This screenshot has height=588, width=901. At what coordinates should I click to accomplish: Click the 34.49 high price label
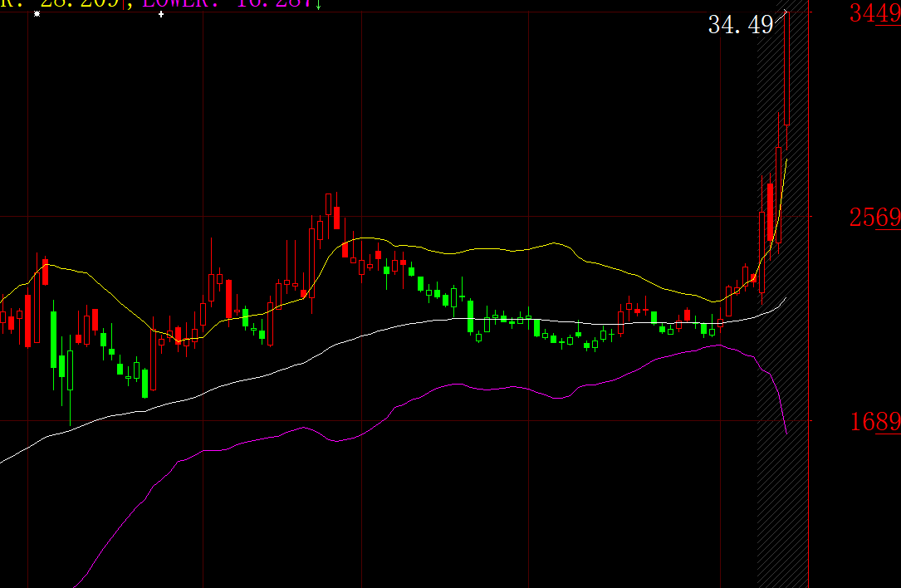[x=741, y=25]
